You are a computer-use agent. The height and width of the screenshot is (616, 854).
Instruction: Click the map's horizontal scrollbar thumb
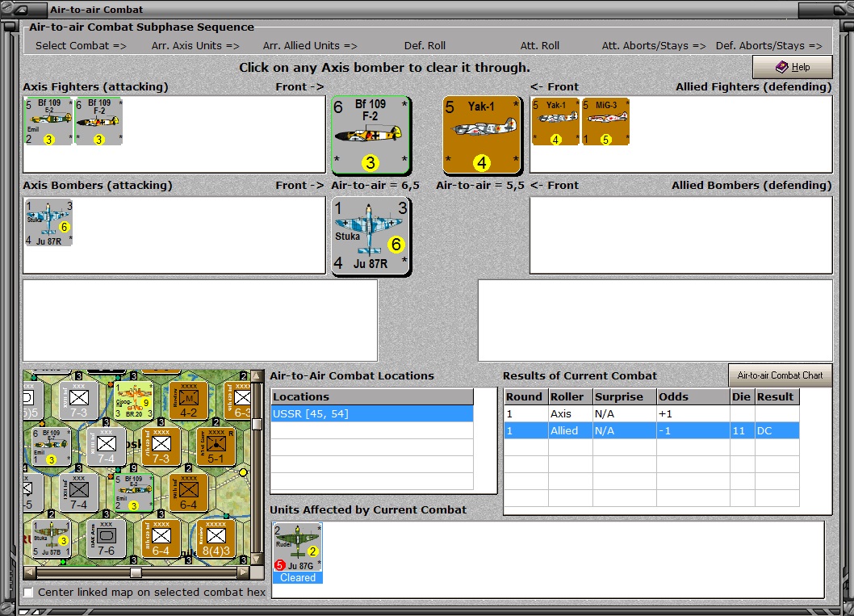click(x=136, y=572)
